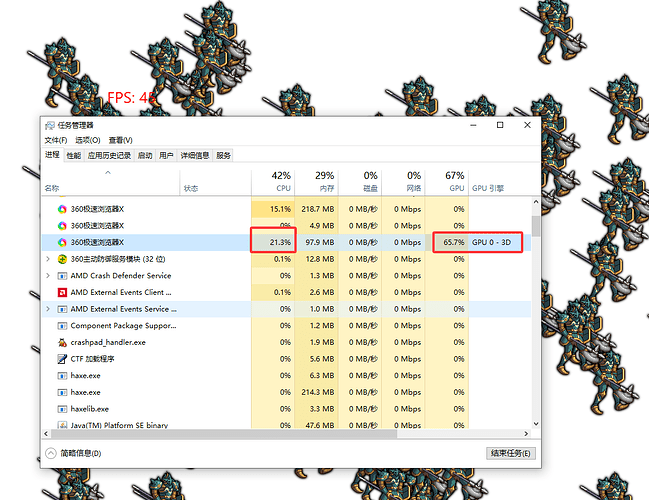Click the red AMD External Events Client icon
The height and width of the screenshot is (500, 649).
pyautogui.click(x=62, y=293)
